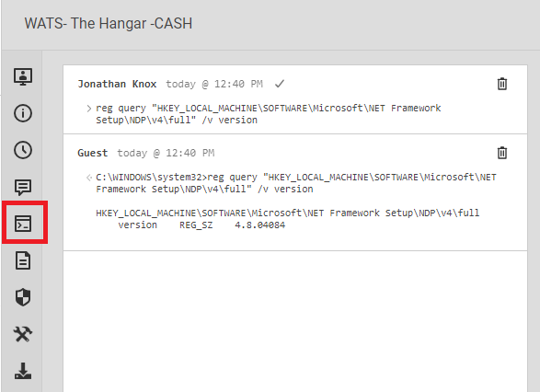Click the Jonathan Knox sender name
The image size is (540, 392).
tap(117, 84)
